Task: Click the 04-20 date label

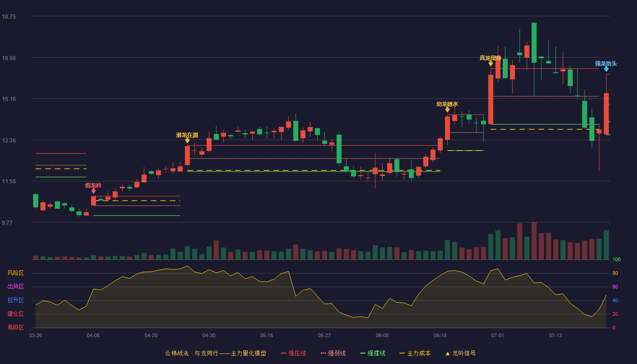Action: point(151,335)
